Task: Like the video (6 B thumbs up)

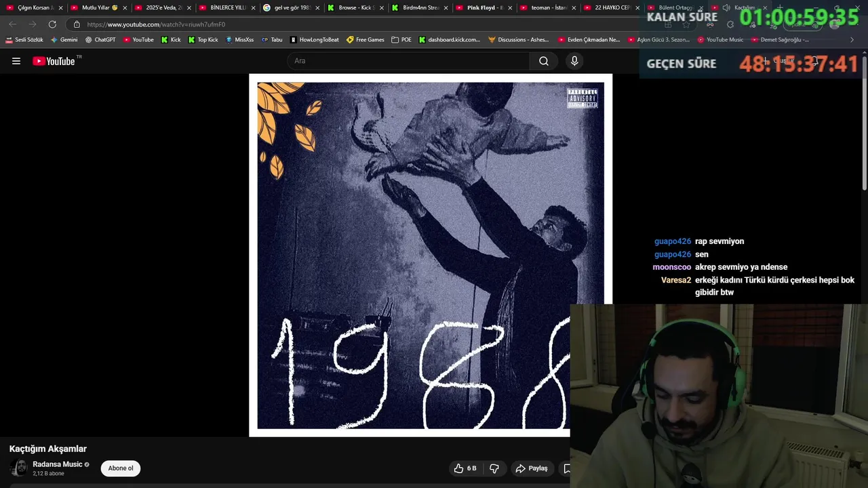Action: click(465, 468)
